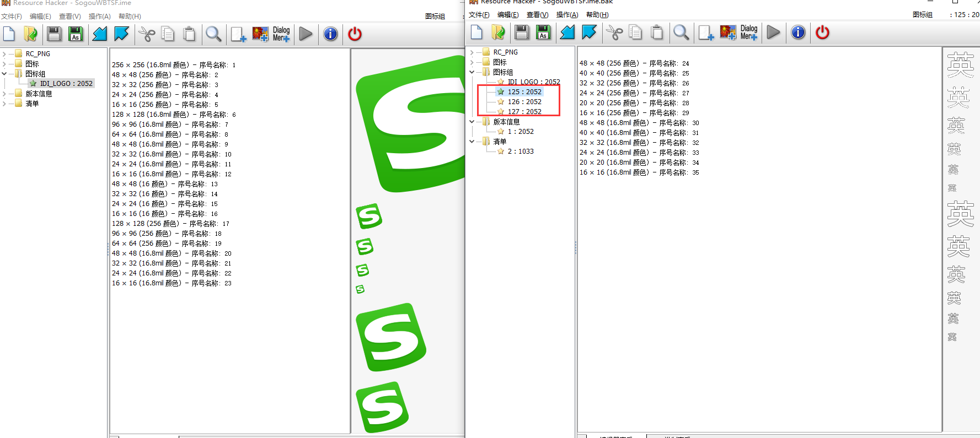Select 2 : 1033 under 清单

521,152
